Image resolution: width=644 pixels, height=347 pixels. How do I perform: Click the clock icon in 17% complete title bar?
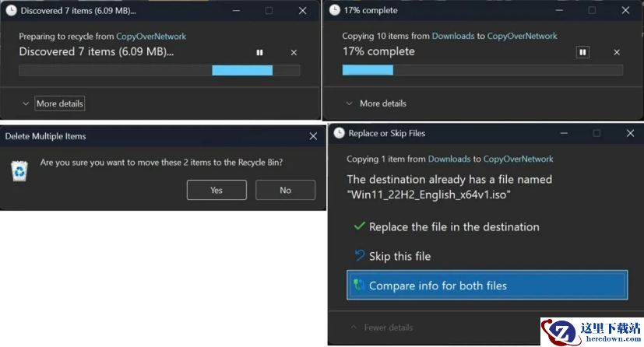click(x=335, y=10)
